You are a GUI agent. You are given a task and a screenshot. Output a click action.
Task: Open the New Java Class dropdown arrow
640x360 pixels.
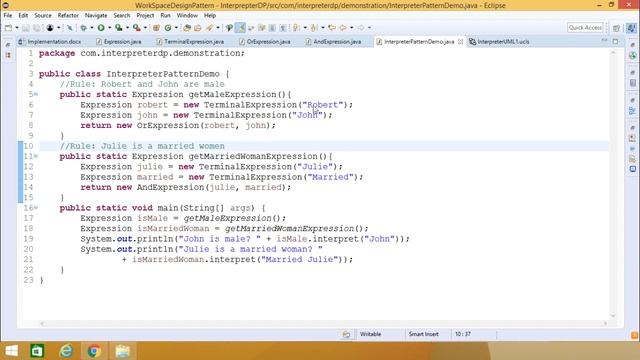tap(176, 28)
